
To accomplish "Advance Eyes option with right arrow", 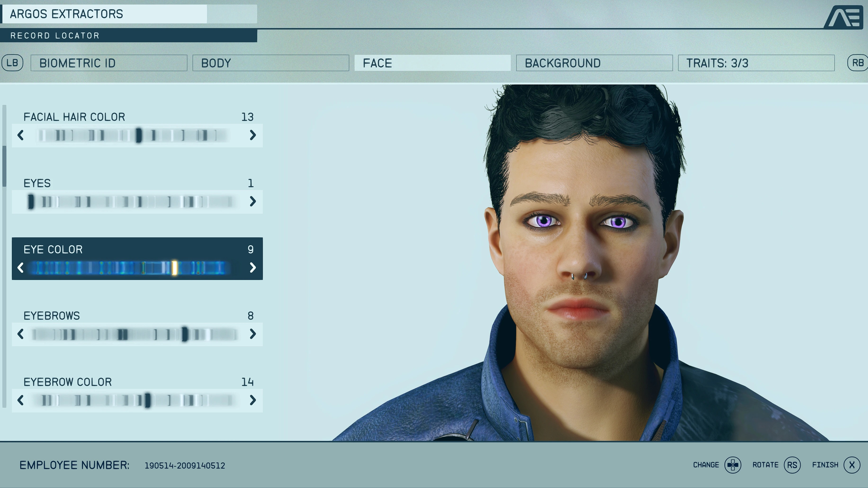I will pyautogui.click(x=253, y=201).
